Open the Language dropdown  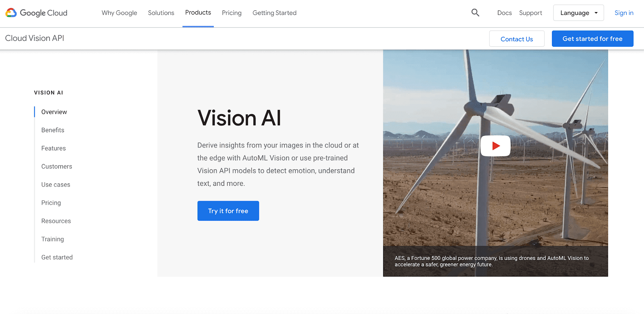coord(578,13)
